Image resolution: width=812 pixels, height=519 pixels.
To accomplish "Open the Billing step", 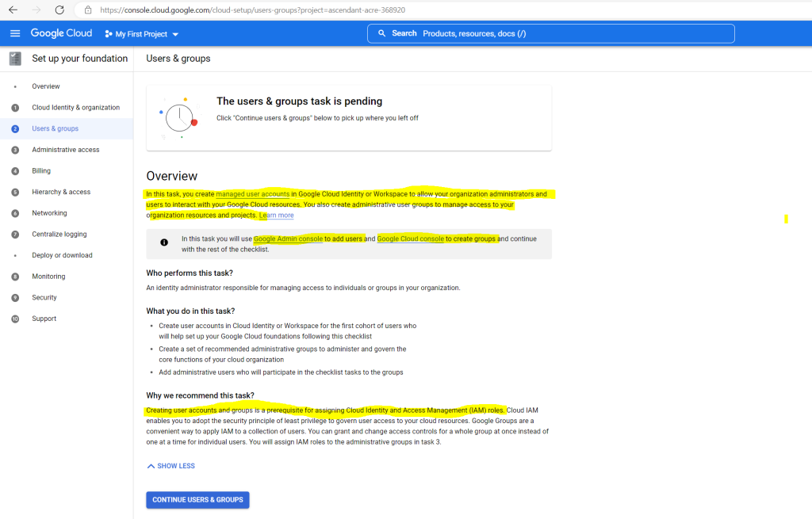I will point(41,171).
